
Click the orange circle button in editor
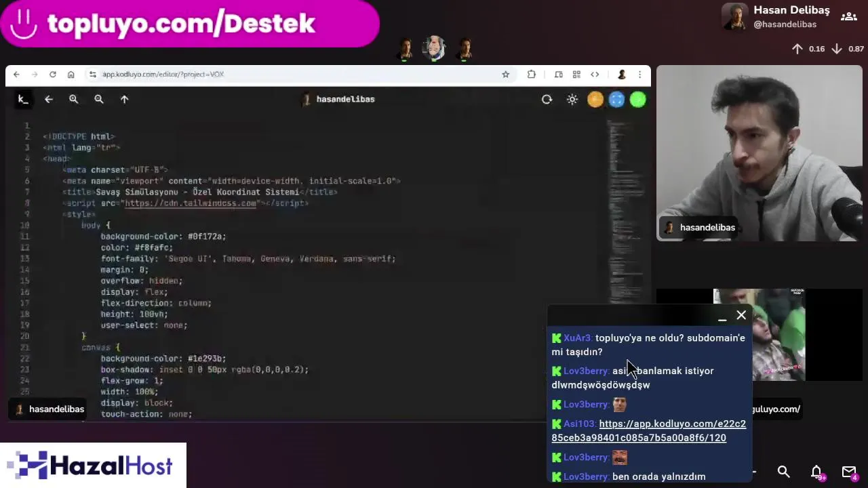click(x=595, y=100)
